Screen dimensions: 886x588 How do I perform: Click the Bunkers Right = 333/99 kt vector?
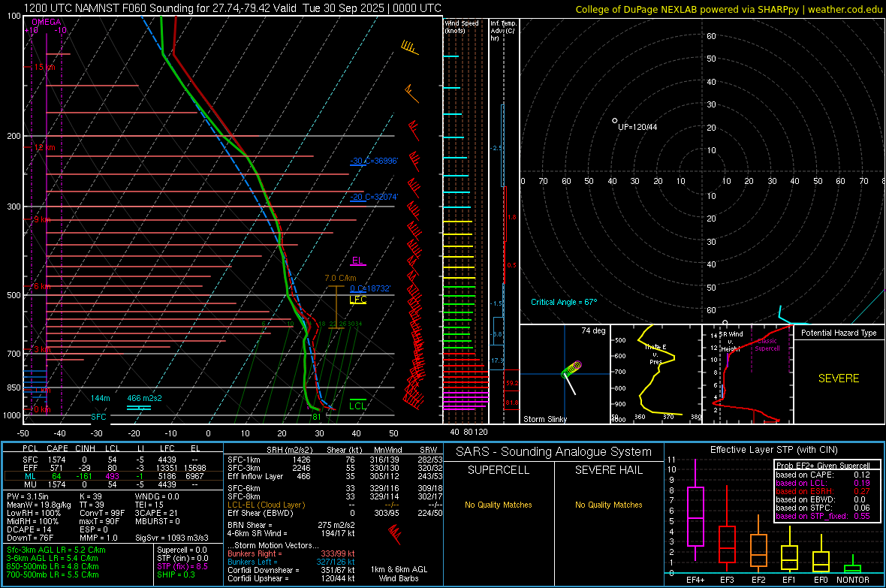[291, 553]
